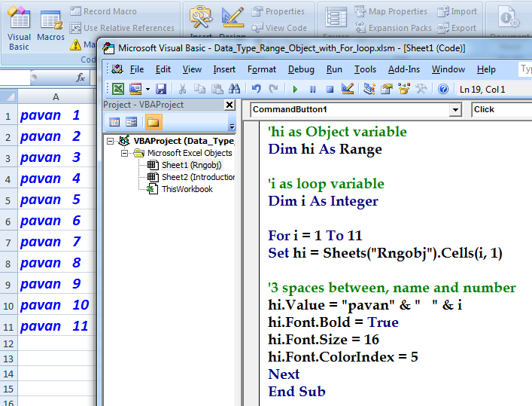This screenshot has width=532, height=406.
Task: Open XML Source pane in Excel ribbon
Action: click(x=336, y=20)
